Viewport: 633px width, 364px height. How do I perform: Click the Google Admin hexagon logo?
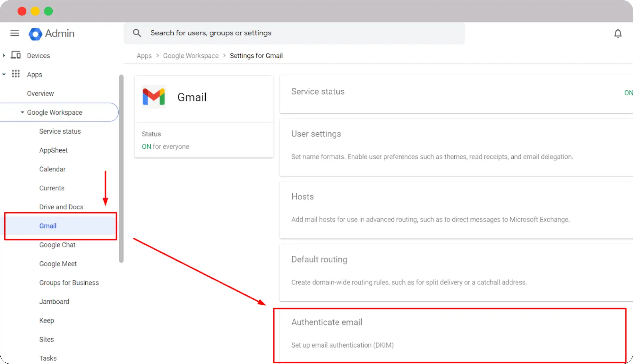pos(35,34)
